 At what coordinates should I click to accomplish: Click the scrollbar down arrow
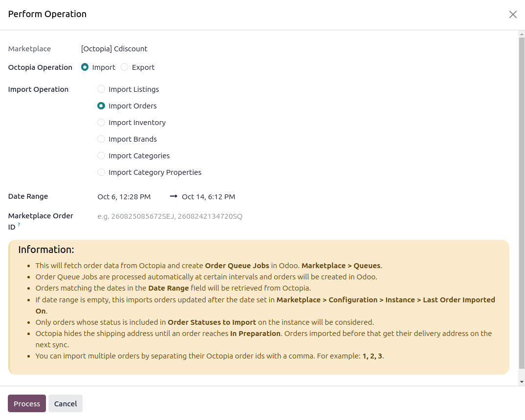pos(522,381)
